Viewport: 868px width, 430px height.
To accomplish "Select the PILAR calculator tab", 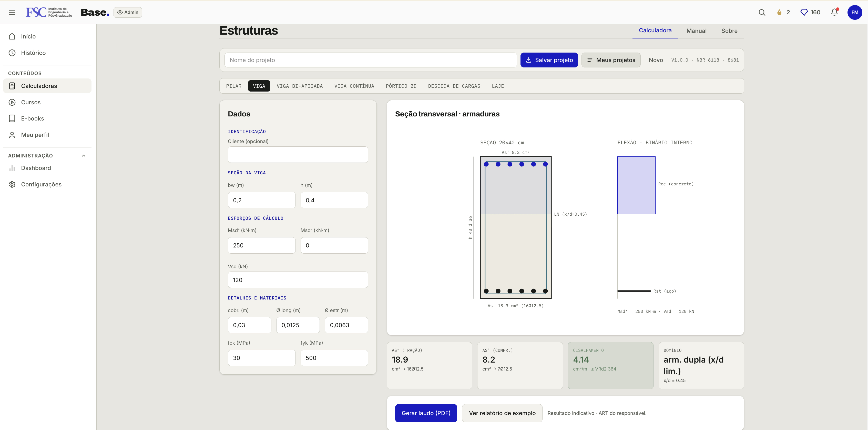I will pos(234,86).
